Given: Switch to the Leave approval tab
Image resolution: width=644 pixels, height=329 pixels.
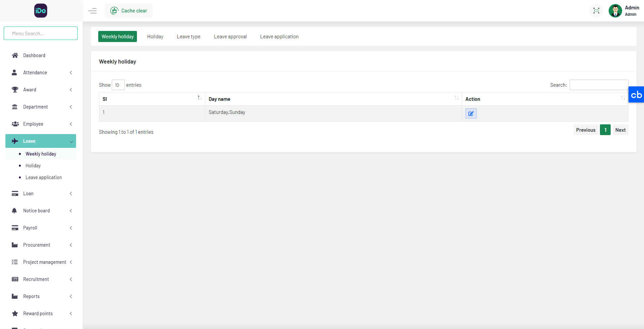Looking at the screenshot, I should (x=230, y=37).
